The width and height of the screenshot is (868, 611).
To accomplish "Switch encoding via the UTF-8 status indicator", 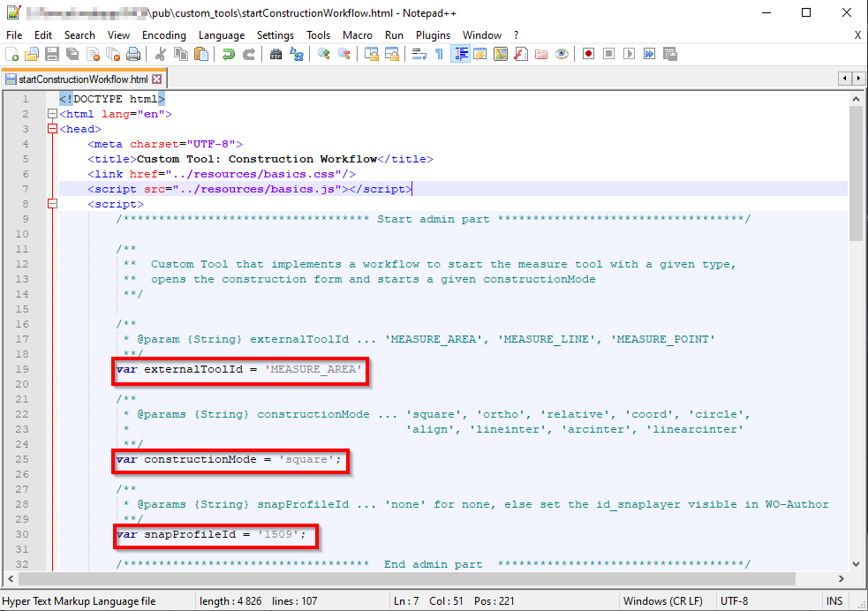I will (735, 600).
